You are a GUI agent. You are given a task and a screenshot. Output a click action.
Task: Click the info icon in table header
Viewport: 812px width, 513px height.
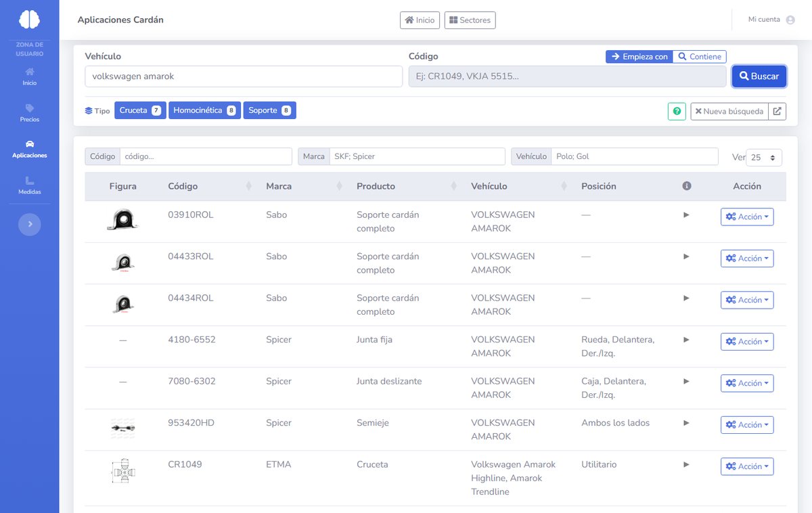coord(687,186)
